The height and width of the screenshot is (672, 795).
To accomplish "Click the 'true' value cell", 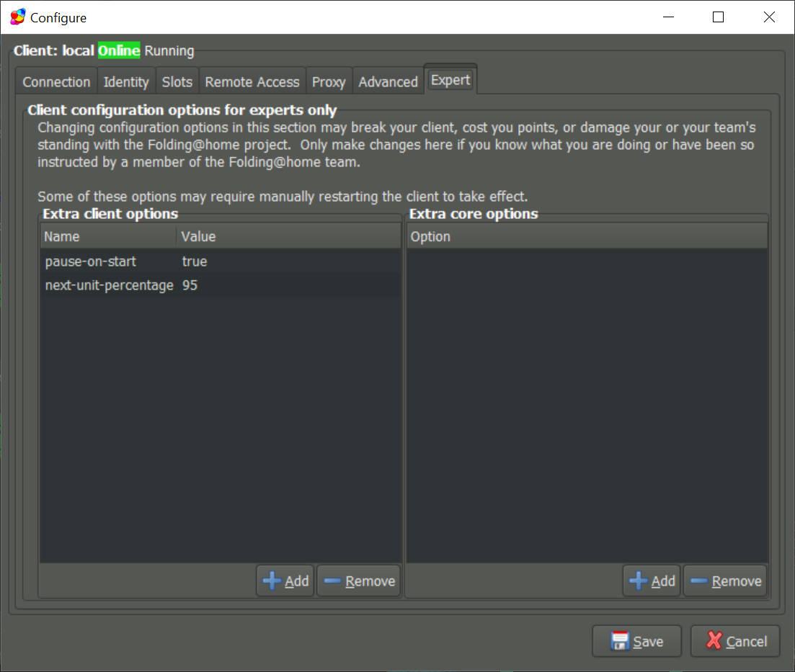I will point(195,261).
